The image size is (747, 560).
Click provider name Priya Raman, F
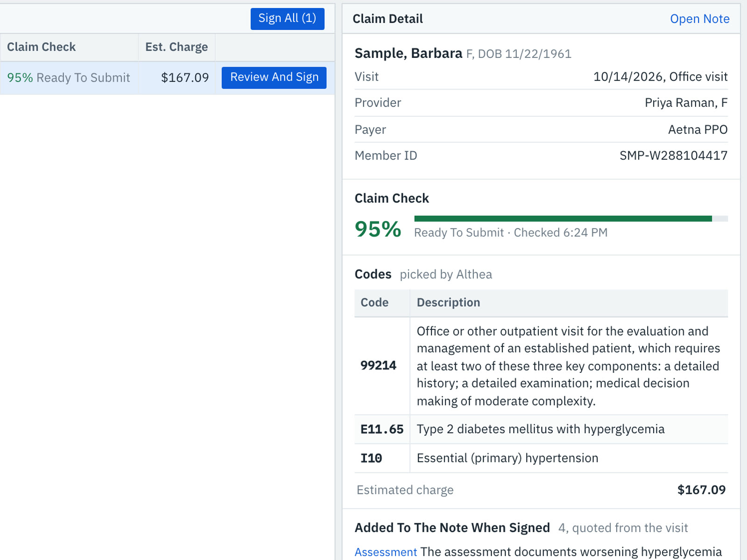pos(686,103)
